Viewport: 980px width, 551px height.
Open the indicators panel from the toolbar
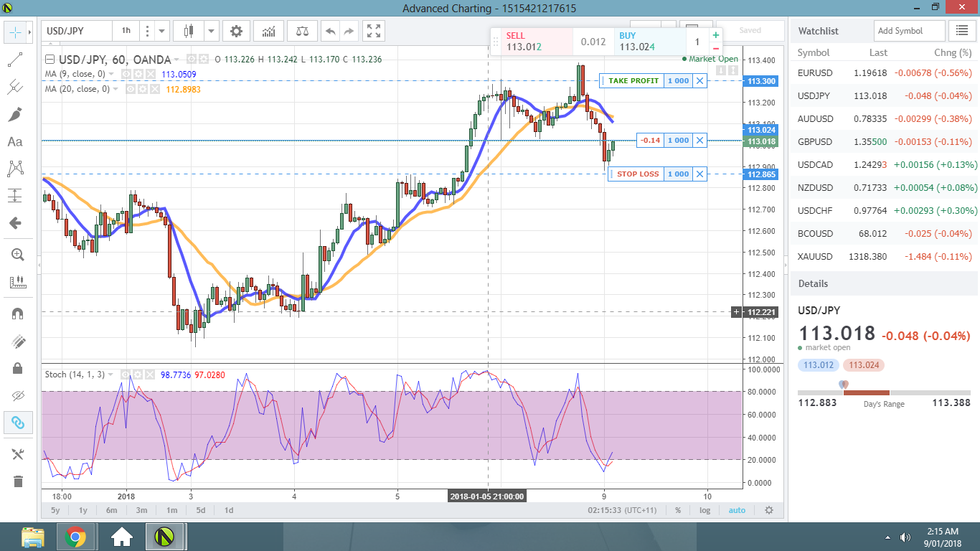[x=268, y=31]
